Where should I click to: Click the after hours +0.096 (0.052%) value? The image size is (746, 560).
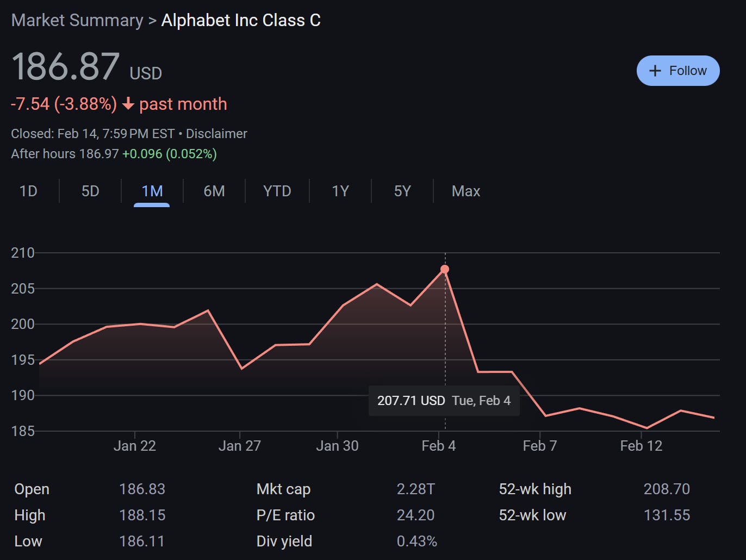tap(170, 154)
